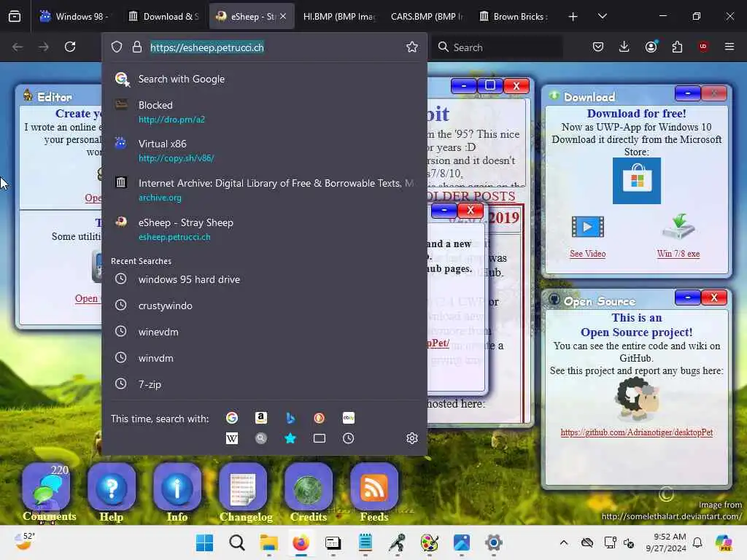Click the Search box in the toolbar
The height and width of the screenshot is (560, 747).
click(x=498, y=47)
